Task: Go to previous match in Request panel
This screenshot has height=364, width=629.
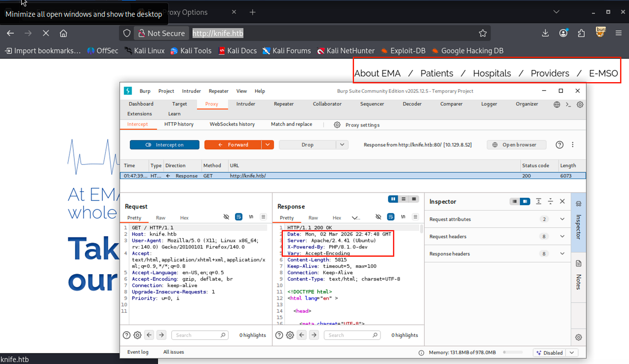Action: point(150,335)
